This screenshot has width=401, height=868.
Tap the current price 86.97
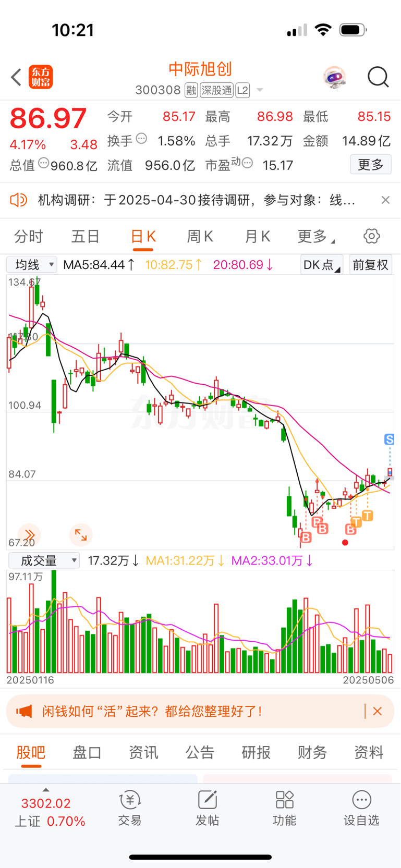pyautogui.click(x=48, y=118)
